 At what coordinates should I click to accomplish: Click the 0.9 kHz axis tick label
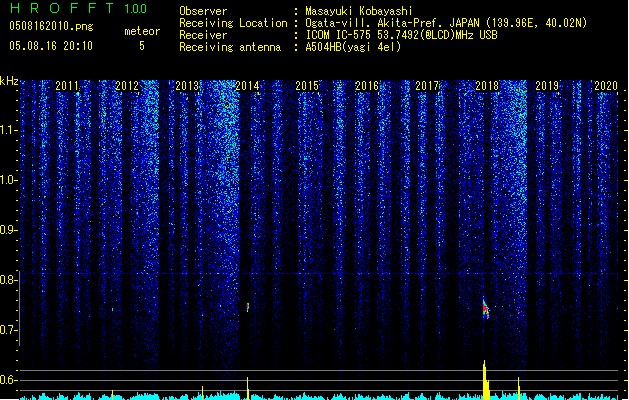coord(8,230)
